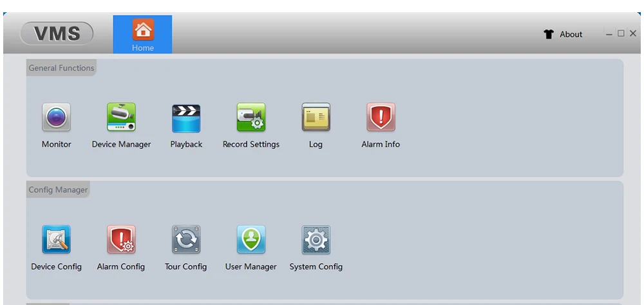The height and width of the screenshot is (305, 644).
Task: Open Alarm Config shield-gear icon
Action: pyautogui.click(x=121, y=239)
